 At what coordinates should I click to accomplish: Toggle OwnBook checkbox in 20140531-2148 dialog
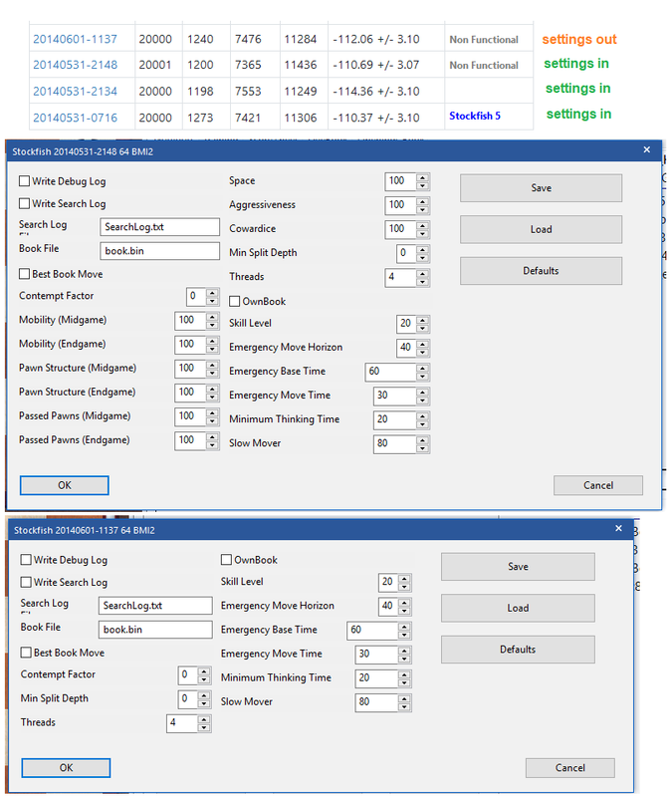point(234,302)
